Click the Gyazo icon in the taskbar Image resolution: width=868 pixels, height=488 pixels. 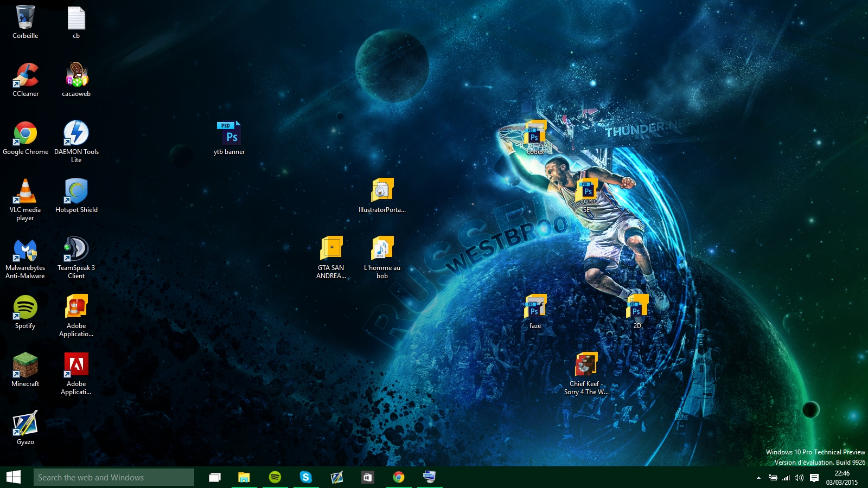click(x=337, y=477)
